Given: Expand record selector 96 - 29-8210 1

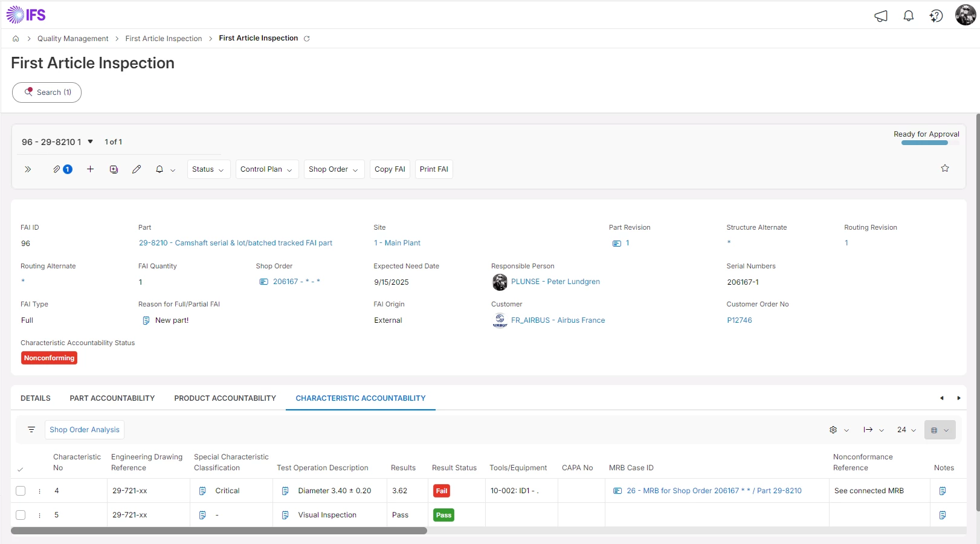Looking at the screenshot, I should [x=57, y=142].
